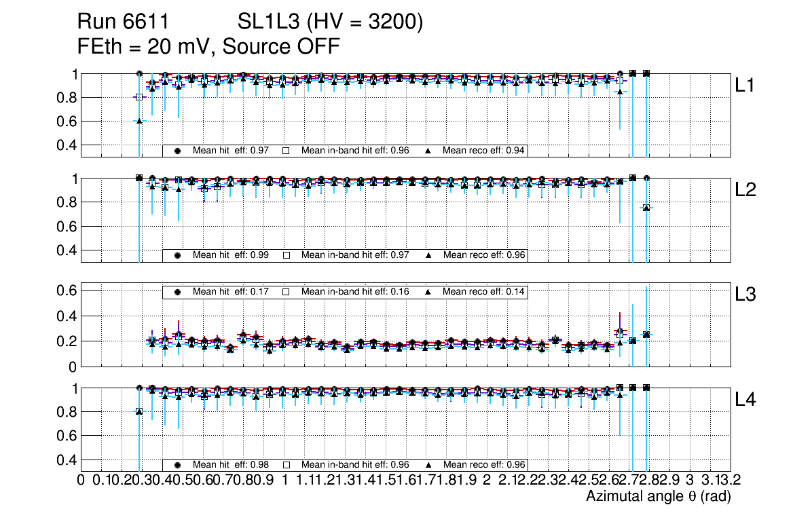Select the 'Mean reco eff: 0.94' legend entry
The height and width of the screenshot is (524, 812).
[485, 151]
